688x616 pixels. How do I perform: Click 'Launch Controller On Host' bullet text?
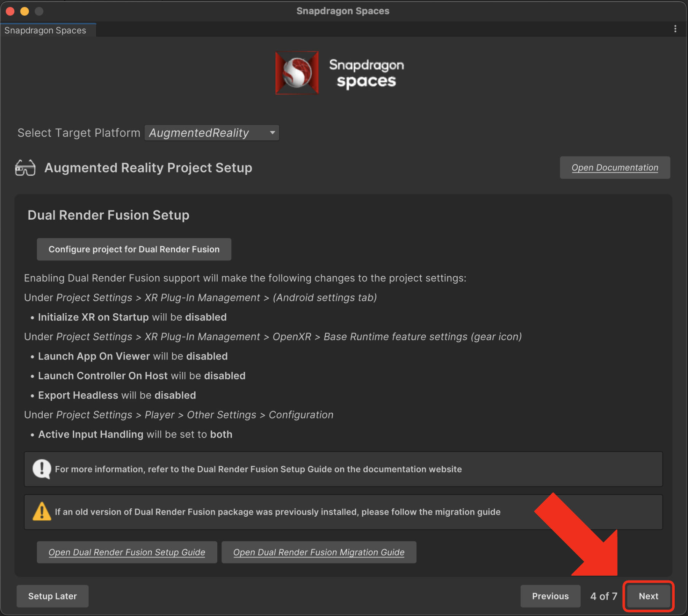click(103, 376)
